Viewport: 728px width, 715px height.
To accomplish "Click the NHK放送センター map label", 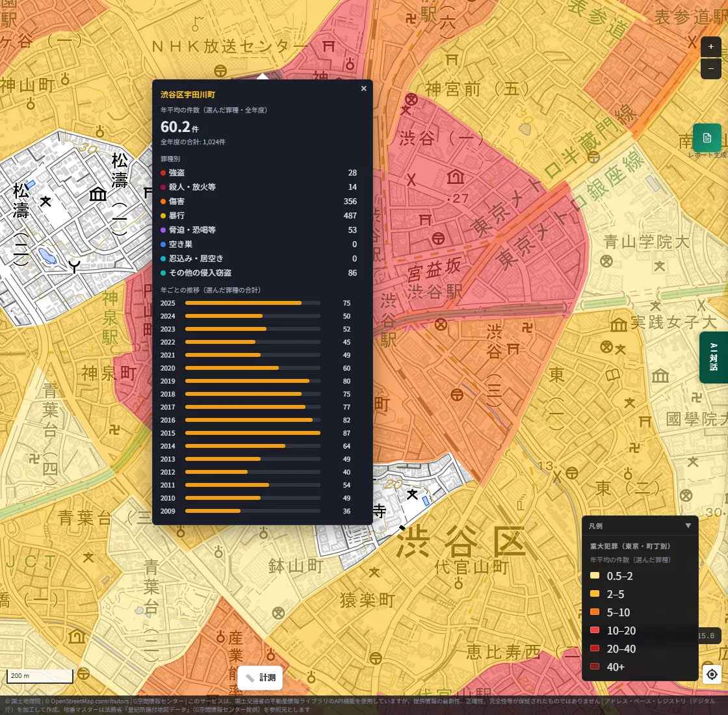I will pos(230,46).
